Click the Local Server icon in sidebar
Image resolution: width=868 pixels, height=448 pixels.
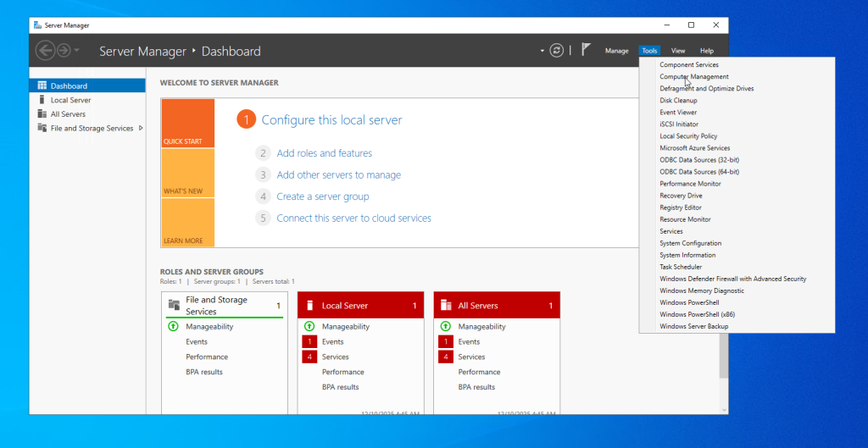pos(42,100)
